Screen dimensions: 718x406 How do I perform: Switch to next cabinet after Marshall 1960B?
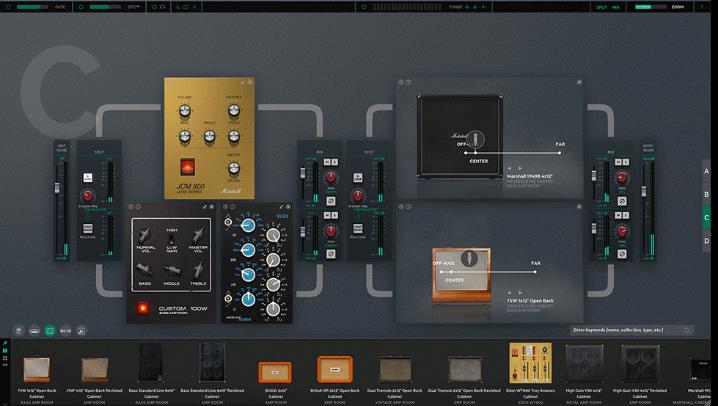pos(520,168)
